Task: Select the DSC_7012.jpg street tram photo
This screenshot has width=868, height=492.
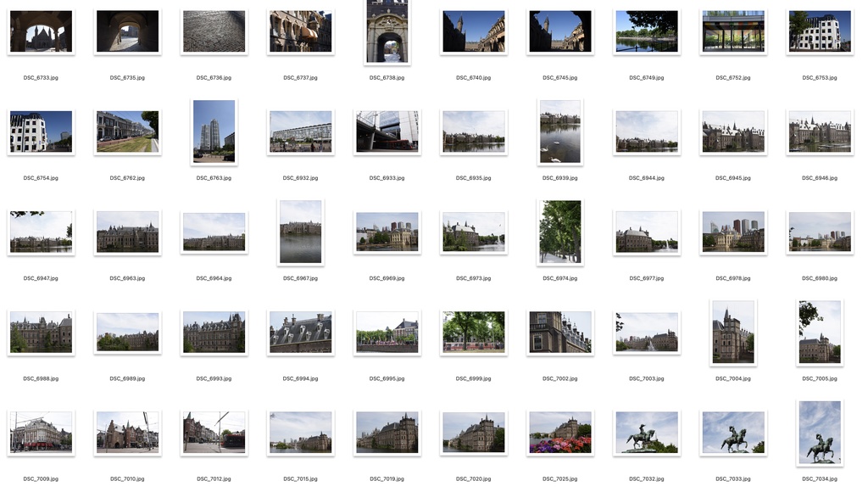Action: tap(214, 433)
